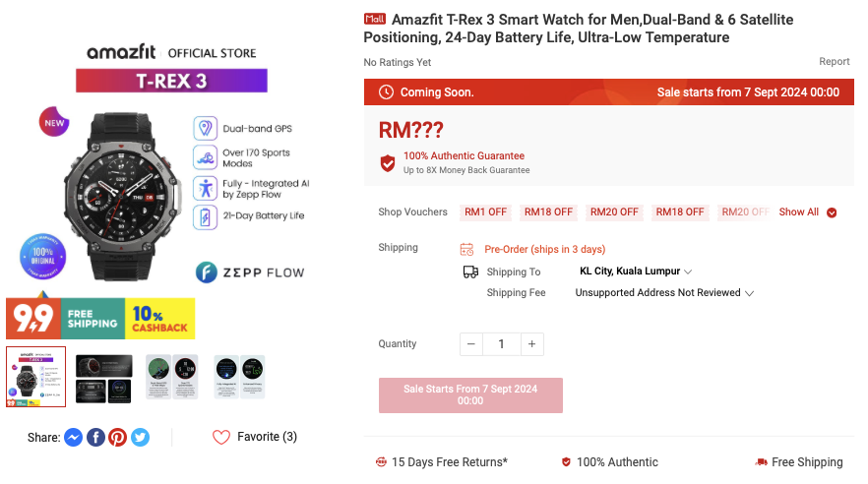
Task: Click the Sale Starts From 7 Sept button
Action: point(470,394)
